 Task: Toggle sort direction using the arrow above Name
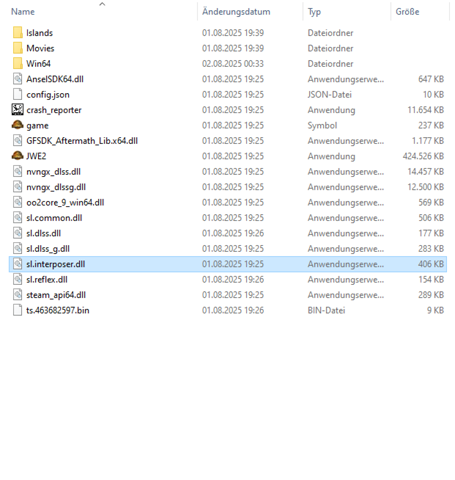click(102, 4)
